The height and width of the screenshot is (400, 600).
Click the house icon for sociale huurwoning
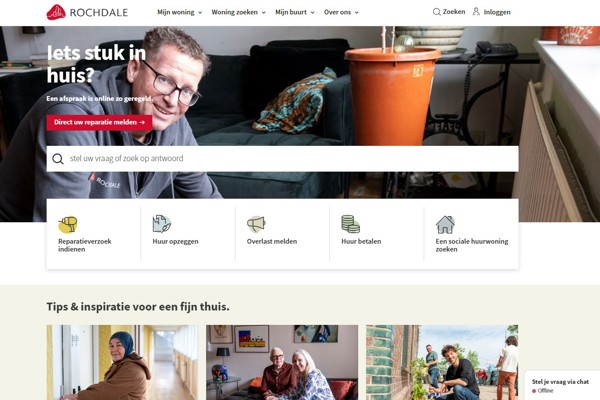tap(445, 224)
